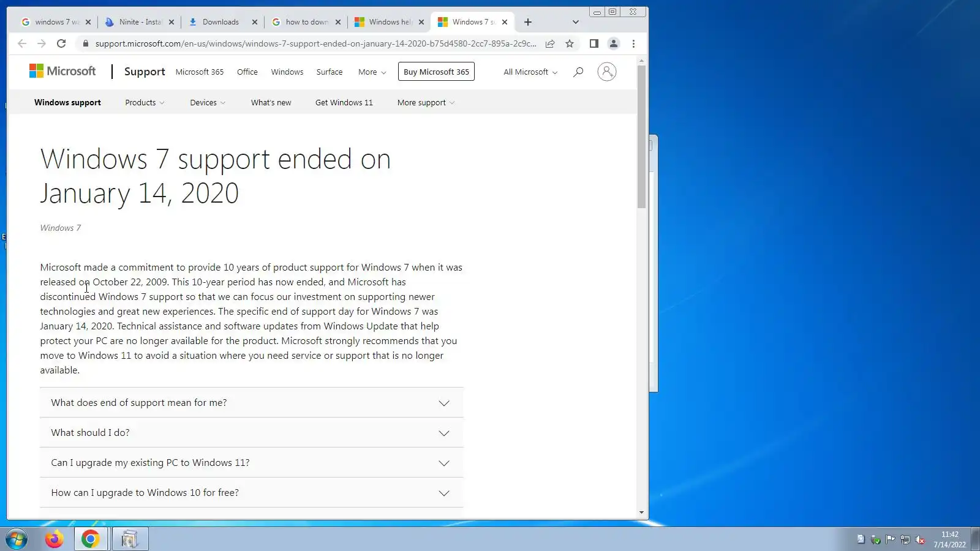Screen dimensions: 980x551
Task: Click the search magnifier on Microsoft site
Action: pos(578,72)
